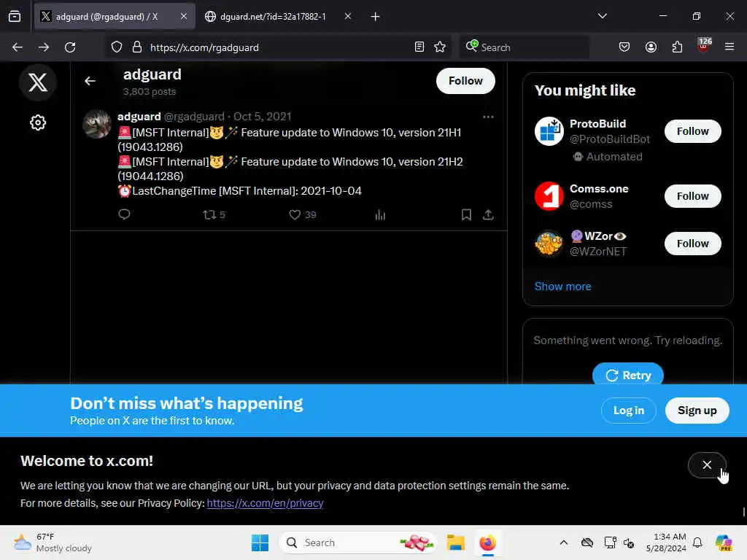
Task: Open the three-dot menu on the post
Action: pyautogui.click(x=488, y=117)
